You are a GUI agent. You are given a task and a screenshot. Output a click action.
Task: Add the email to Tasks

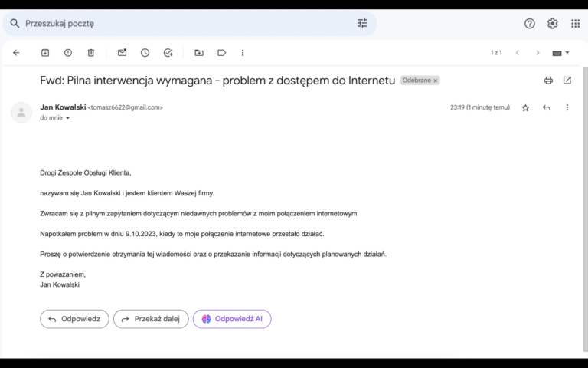click(x=168, y=53)
